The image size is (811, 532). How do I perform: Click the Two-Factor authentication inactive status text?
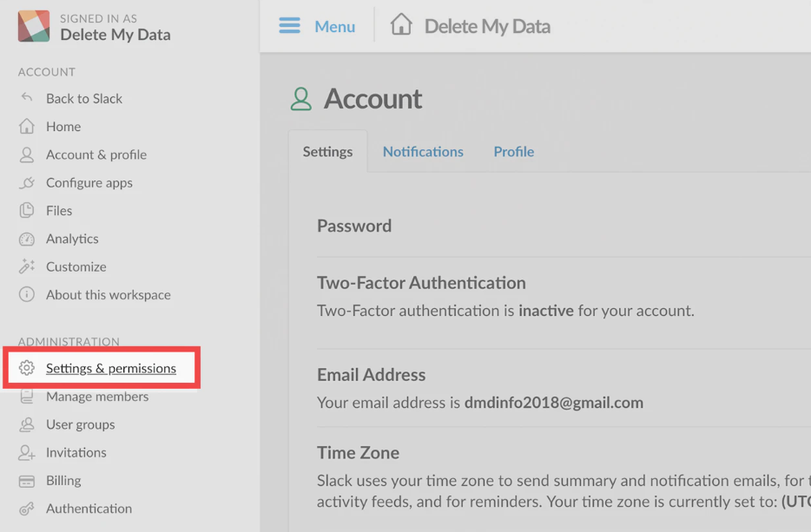coord(506,311)
